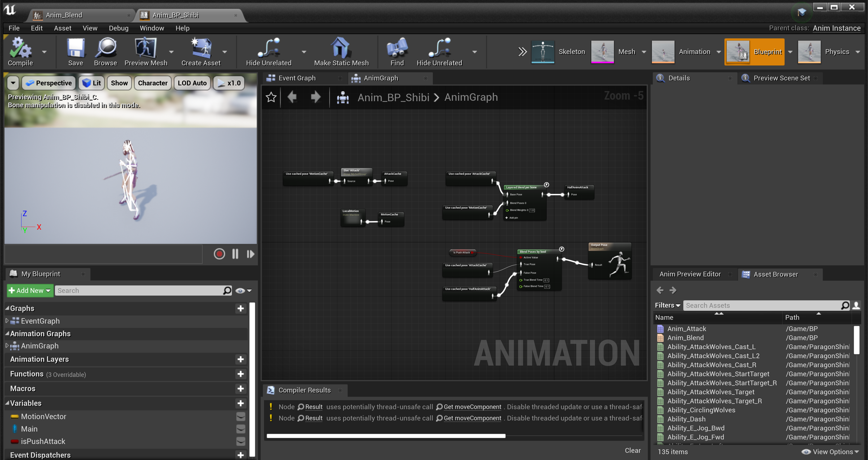This screenshot has height=460, width=868.
Task: Click Clear in Compiler Results
Action: (x=632, y=450)
